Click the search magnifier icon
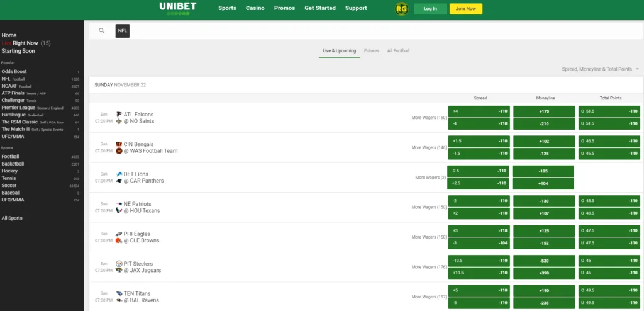The height and width of the screenshot is (311, 644). (x=102, y=31)
